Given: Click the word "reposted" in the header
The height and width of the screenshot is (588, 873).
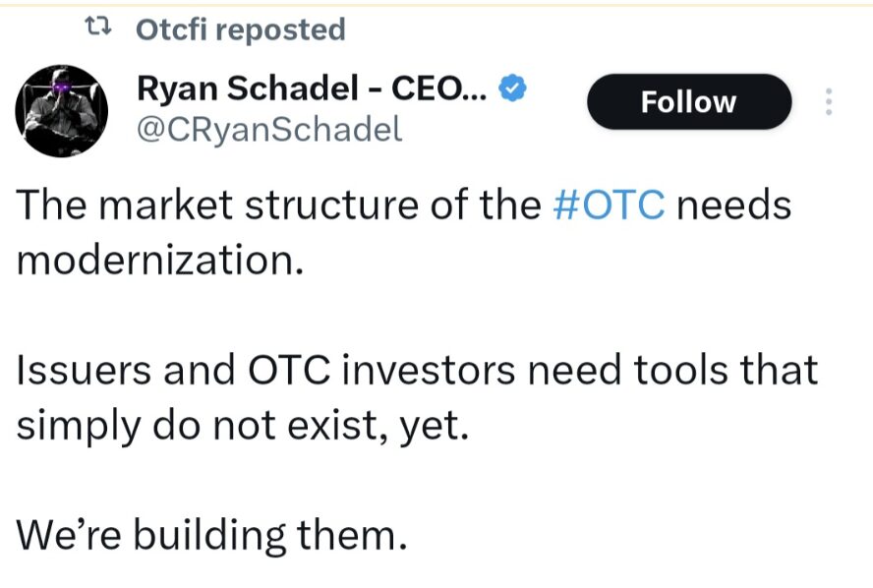Looking at the screenshot, I should click(x=280, y=30).
